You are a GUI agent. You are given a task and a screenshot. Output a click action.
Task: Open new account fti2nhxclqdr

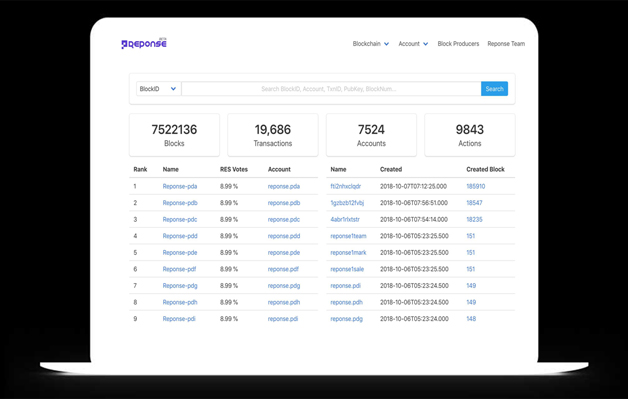pos(346,186)
